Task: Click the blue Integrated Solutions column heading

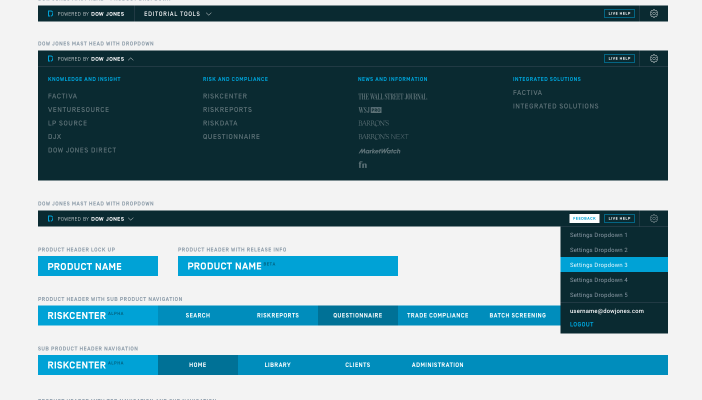Action: coord(547,79)
